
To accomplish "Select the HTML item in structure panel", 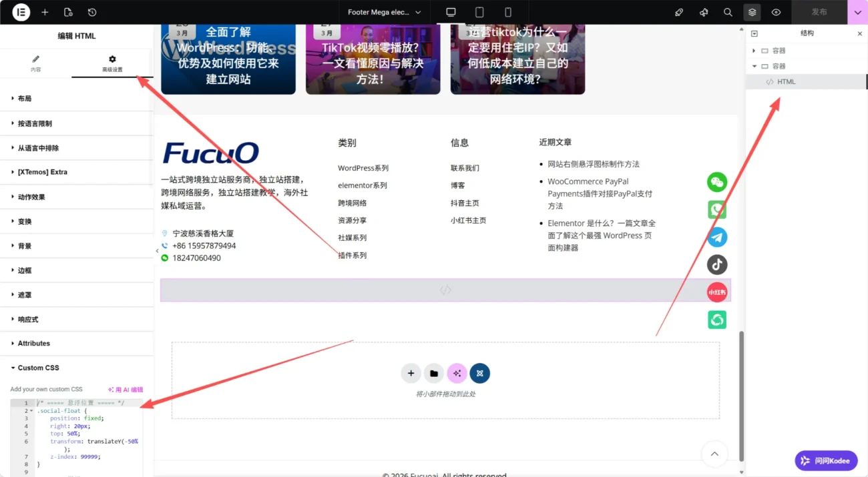I will 786,81.
